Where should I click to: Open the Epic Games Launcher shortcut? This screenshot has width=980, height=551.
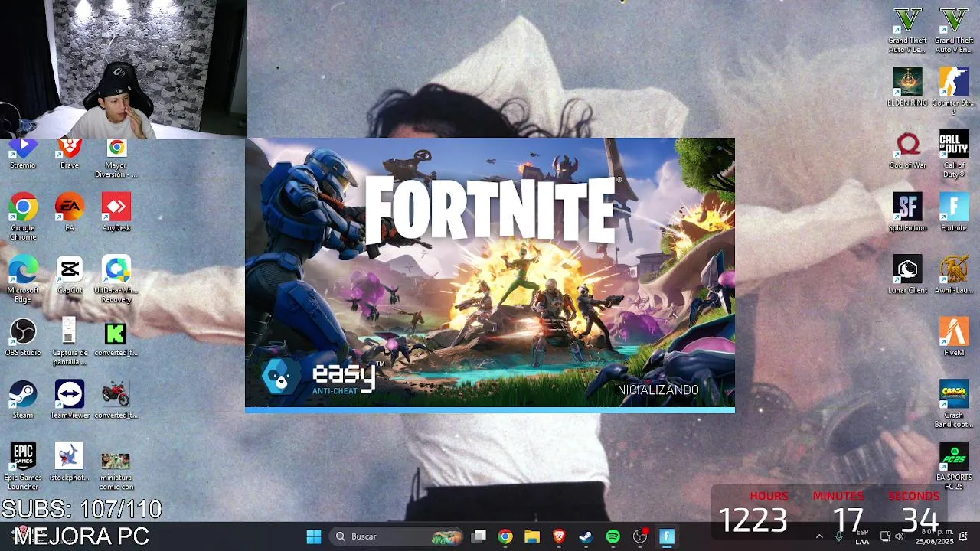23,466
